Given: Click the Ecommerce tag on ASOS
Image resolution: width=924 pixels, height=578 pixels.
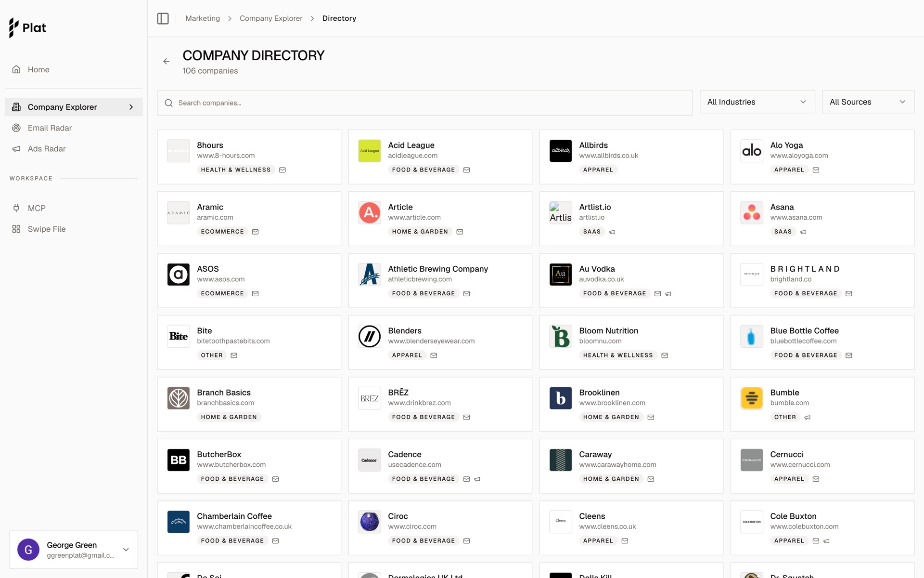Looking at the screenshot, I should pyautogui.click(x=222, y=293).
